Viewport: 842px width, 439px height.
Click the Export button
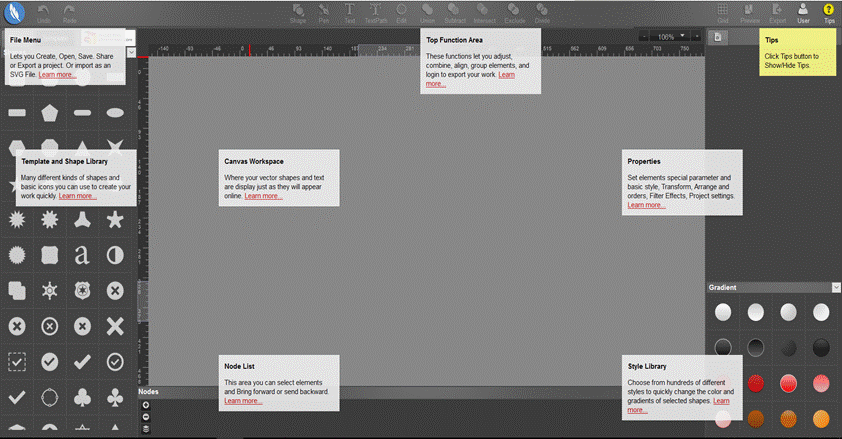pyautogui.click(x=777, y=14)
